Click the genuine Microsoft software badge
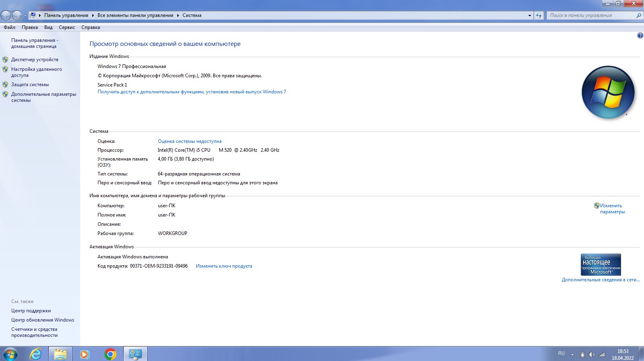 coord(601,264)
